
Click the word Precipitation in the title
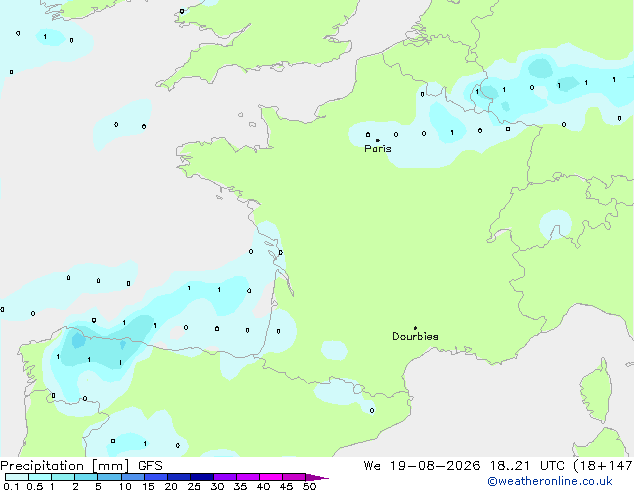coord(42,466)
